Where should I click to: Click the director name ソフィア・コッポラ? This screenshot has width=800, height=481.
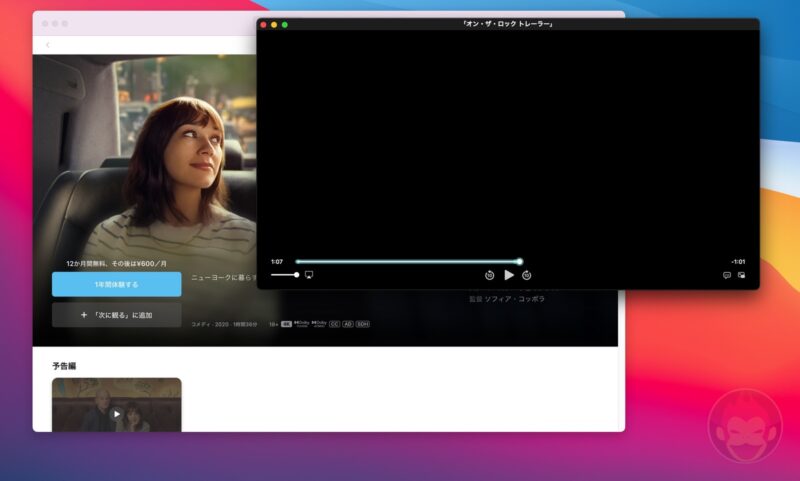click(x=514, y=299)
